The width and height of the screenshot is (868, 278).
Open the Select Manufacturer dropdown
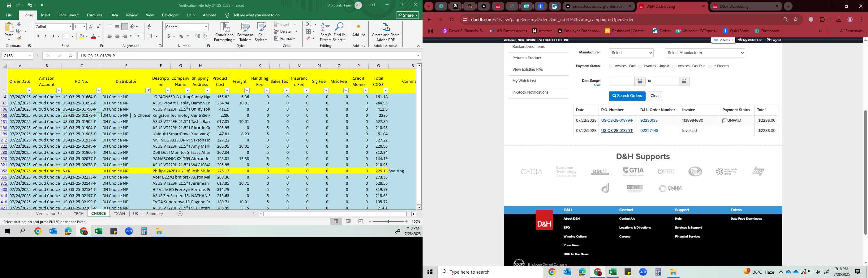[x=705, y=53]
